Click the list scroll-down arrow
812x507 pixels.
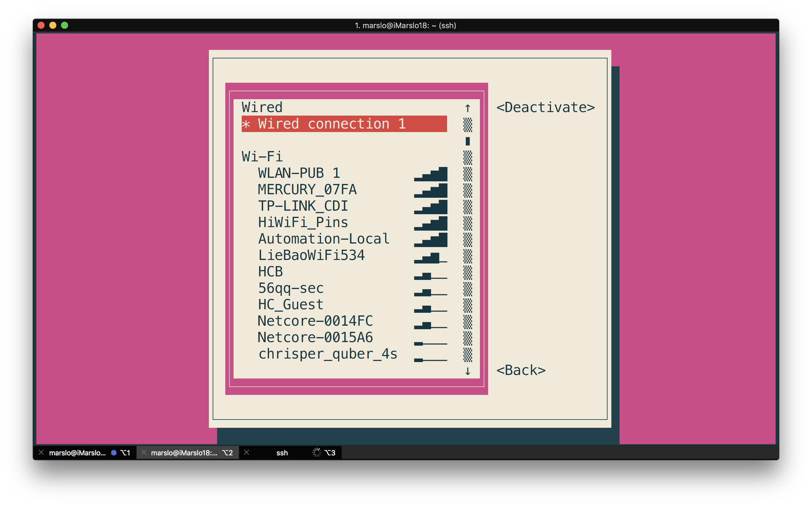click(x=468, y=371)
